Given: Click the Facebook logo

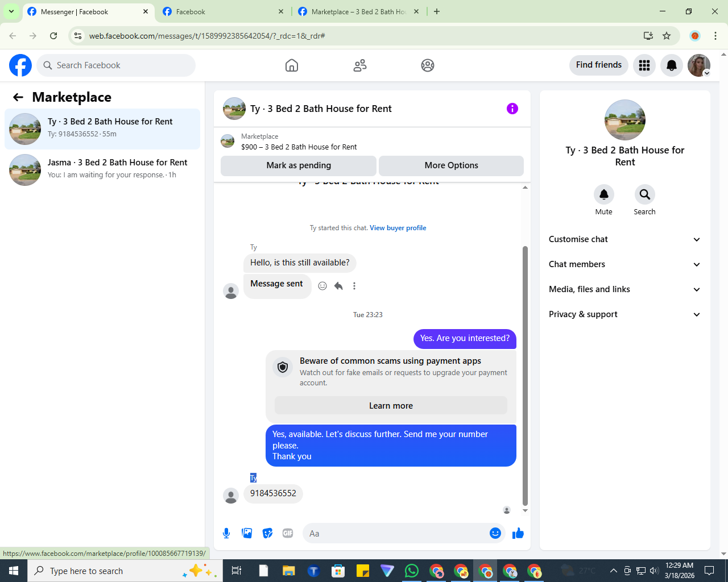Looking at the screenshot, I should (20, 65).
